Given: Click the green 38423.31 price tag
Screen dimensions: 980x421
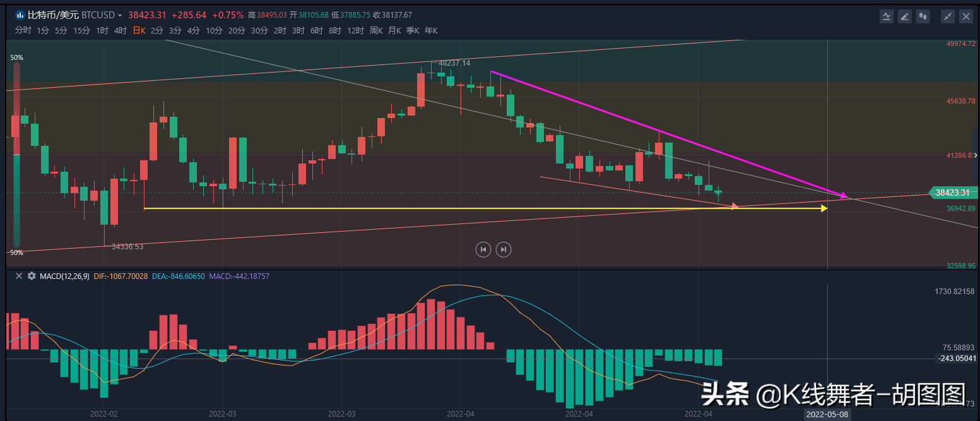Looking at the screenshot, I should [953, 193].
